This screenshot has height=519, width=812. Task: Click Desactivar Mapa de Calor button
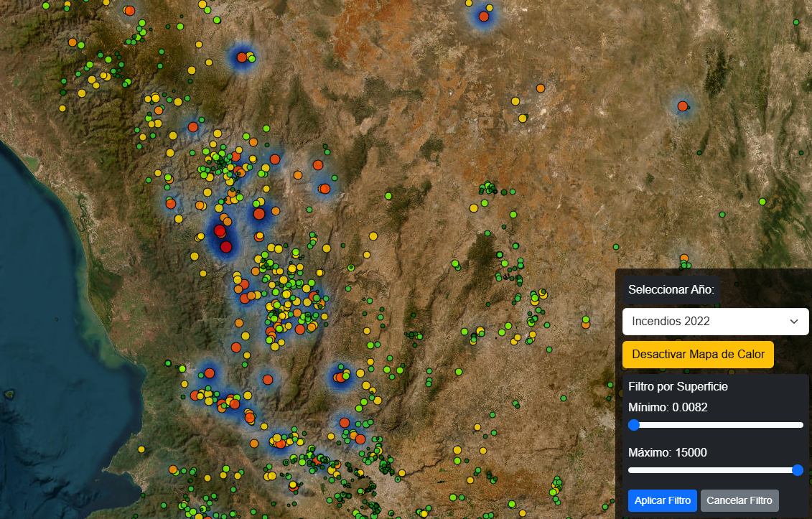698,355
